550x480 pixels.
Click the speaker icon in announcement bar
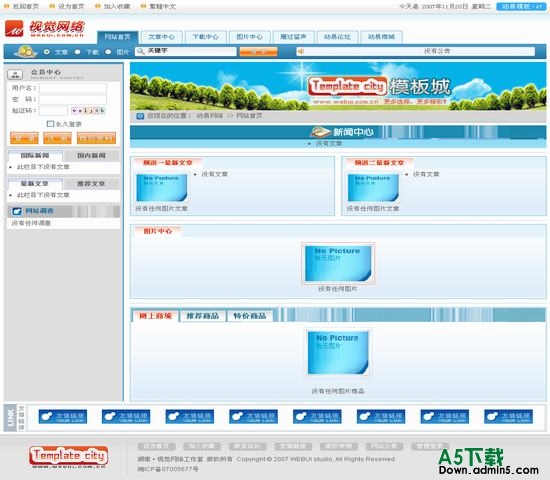(x=301, y=52)
